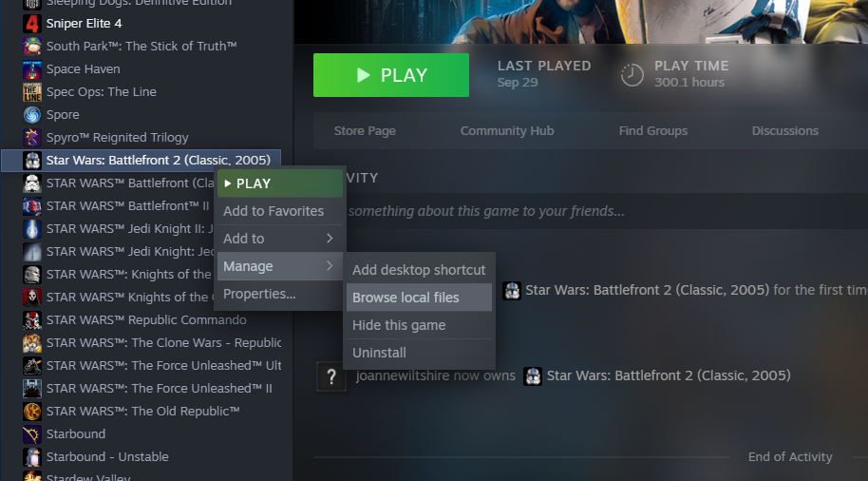The height and width of the screenshot is (481, 868).
Task: Select Starbound - Unstable in library
Action: pyautogui.click(x=107, y=457)
